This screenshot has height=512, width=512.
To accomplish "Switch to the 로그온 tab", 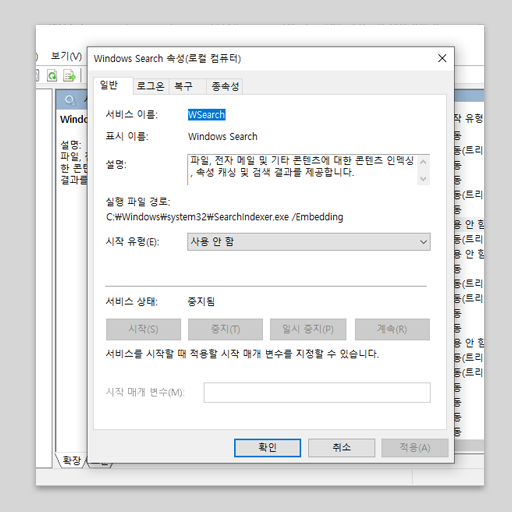I will coord(151,87).
